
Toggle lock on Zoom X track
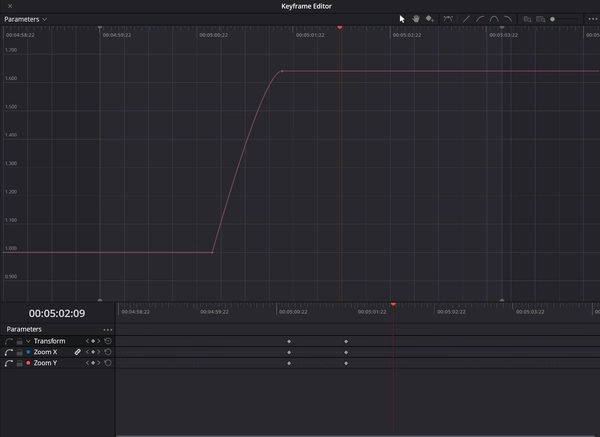tap(19, 352)
